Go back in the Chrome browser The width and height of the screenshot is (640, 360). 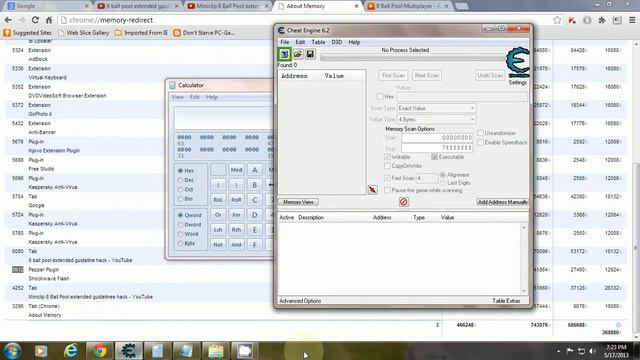point(8,20)
